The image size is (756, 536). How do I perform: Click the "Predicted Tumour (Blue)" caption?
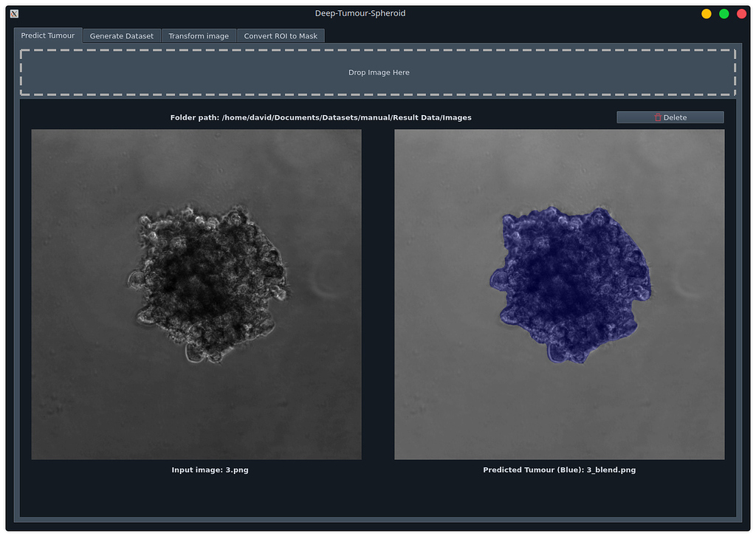(559, 470)
